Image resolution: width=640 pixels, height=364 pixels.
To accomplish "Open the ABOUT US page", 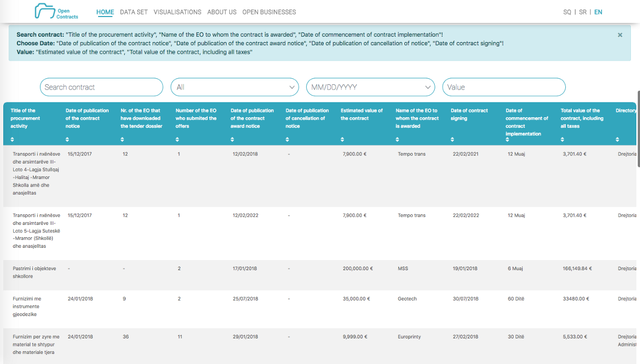I will (222, 12).
